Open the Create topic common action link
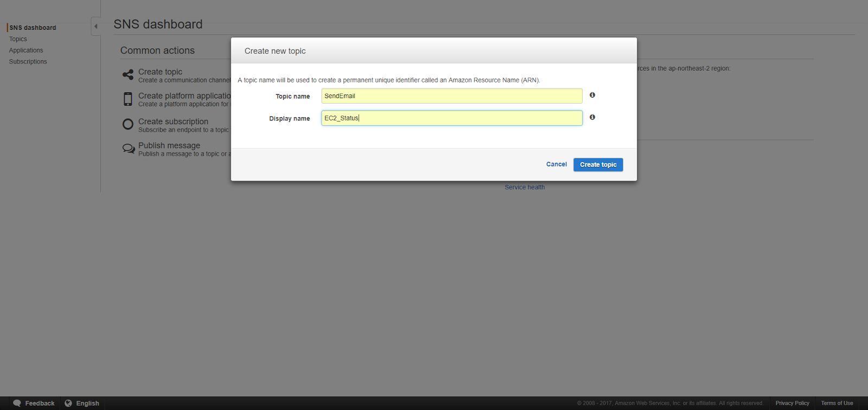Viewport: 868px width, 410px height. 160,72
